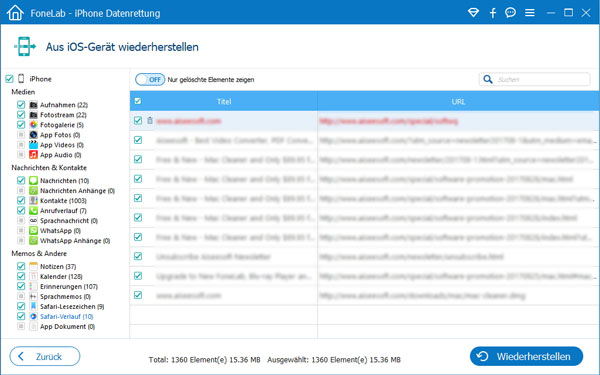
Task: Open the Facebook share icon
Action: 493,13
